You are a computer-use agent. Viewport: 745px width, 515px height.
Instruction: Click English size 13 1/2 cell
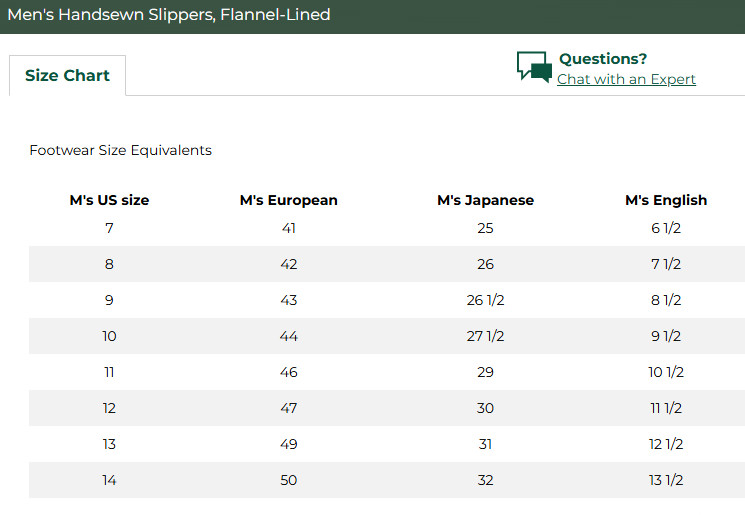[x=666, y=480]
